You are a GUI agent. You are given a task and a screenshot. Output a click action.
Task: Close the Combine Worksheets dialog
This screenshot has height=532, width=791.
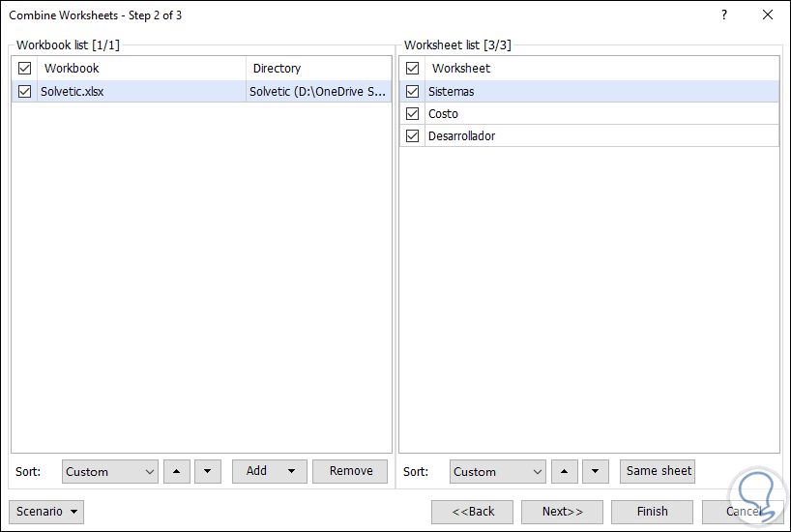[x=768, y=15]
